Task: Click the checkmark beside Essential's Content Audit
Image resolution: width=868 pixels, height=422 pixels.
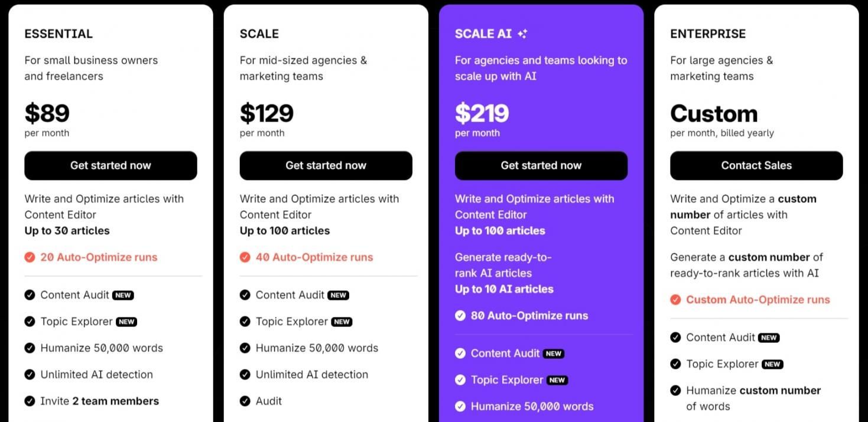Action: (x=30, y=295)
